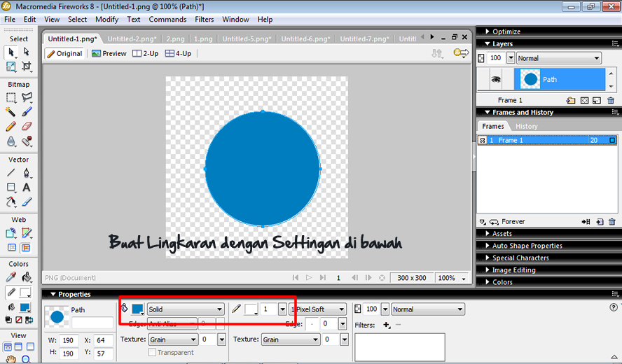Viewport: 622px width, 364px height.
Task: Toggle Hide Slices and Hotspots
Action: click(x=12, y=248)
